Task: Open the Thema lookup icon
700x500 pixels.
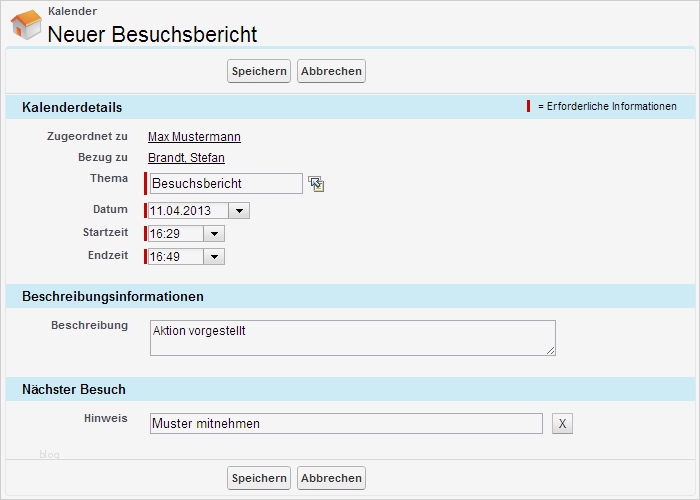Action: pyautogui.click(x=316, y=183)
